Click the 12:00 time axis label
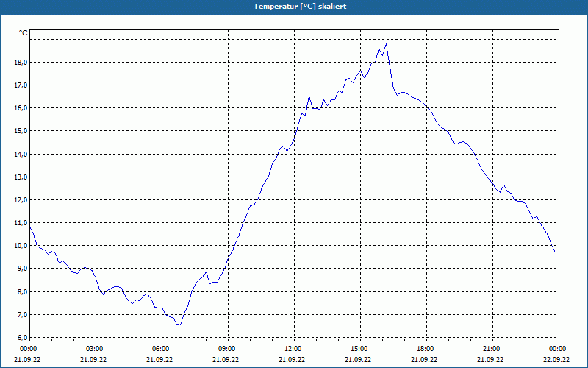The width and height of the screenshot is (588, 368). [x=293, y=349]
